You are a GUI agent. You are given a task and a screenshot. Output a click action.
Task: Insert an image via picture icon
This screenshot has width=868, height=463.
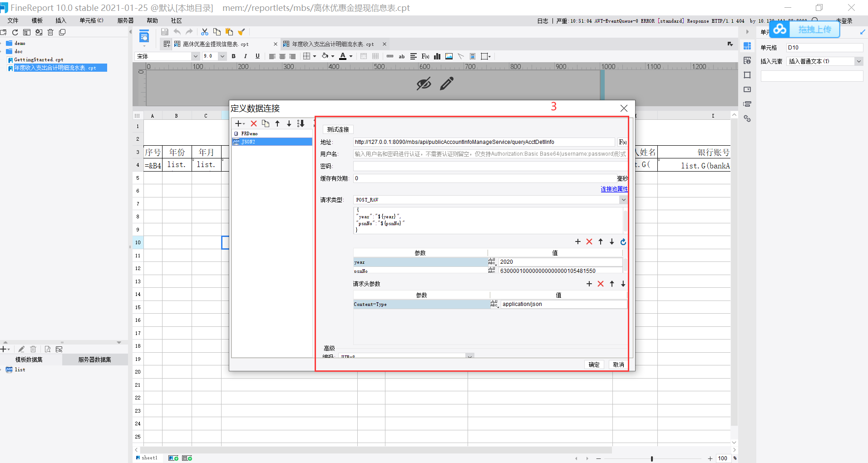(x=449, y=56)
